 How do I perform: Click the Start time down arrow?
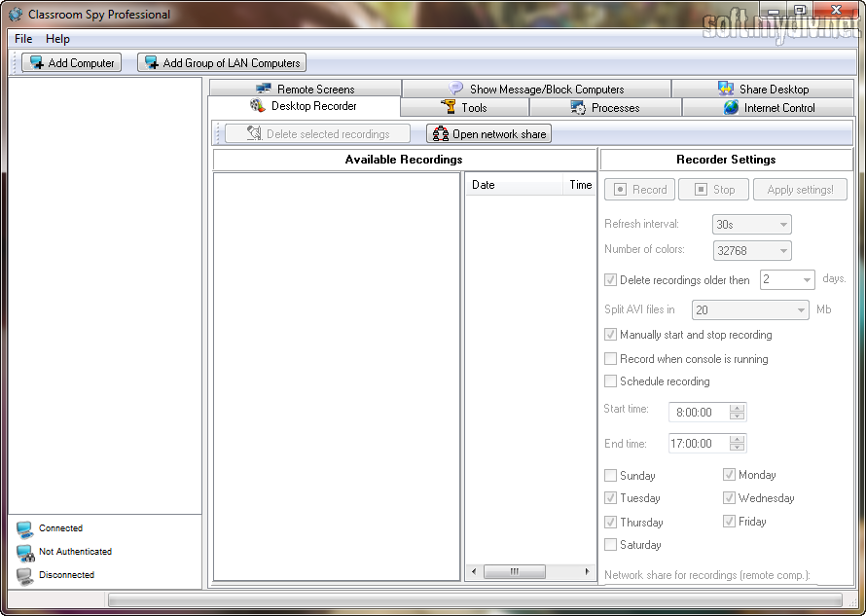click(x=737, y=416)
